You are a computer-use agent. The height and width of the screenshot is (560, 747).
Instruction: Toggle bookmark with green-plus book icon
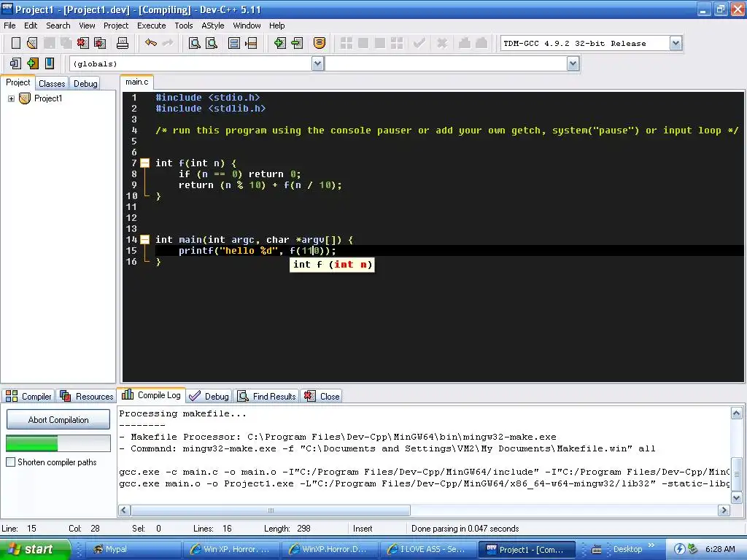32,63
